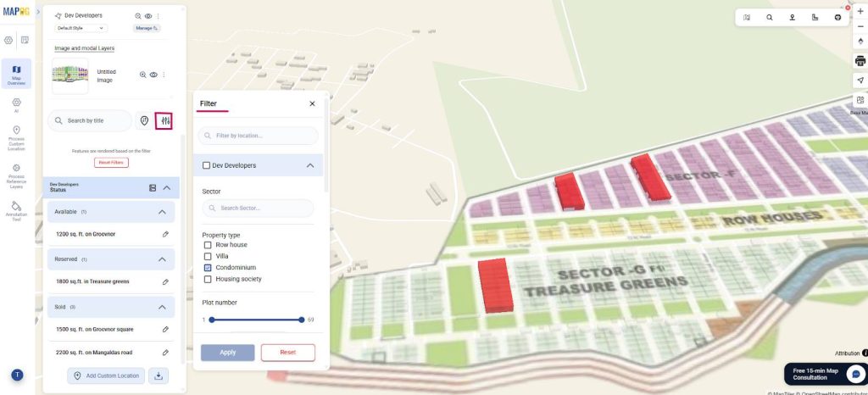Reset map north with compass button

860,41
